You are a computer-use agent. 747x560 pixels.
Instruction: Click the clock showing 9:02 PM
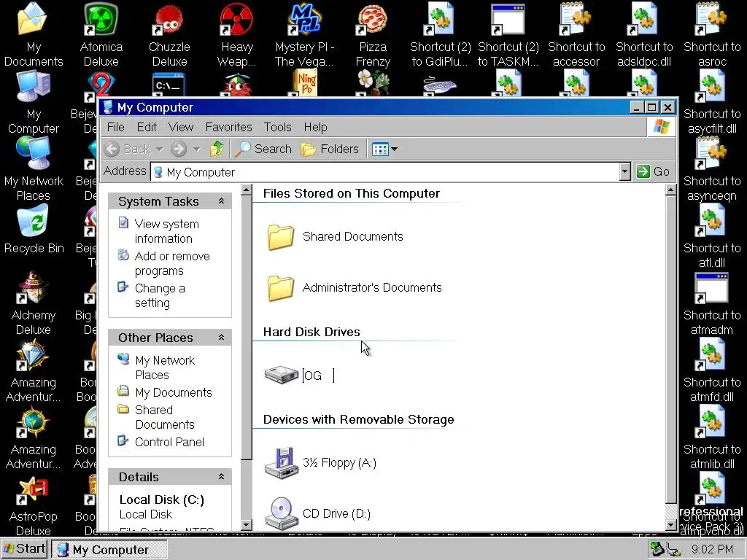pyautogui.click(x=712, y=550)
